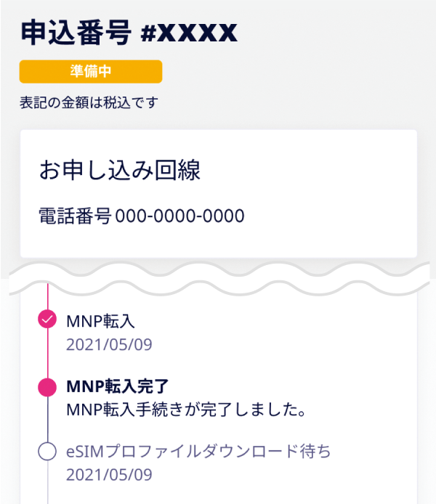
Task: Click the filled pink circle for MNP転入完了
Action: [x=47, y=387]
